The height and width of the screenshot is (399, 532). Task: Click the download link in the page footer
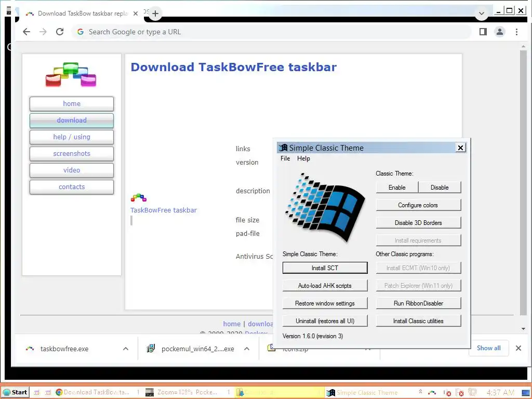point(260,324)
